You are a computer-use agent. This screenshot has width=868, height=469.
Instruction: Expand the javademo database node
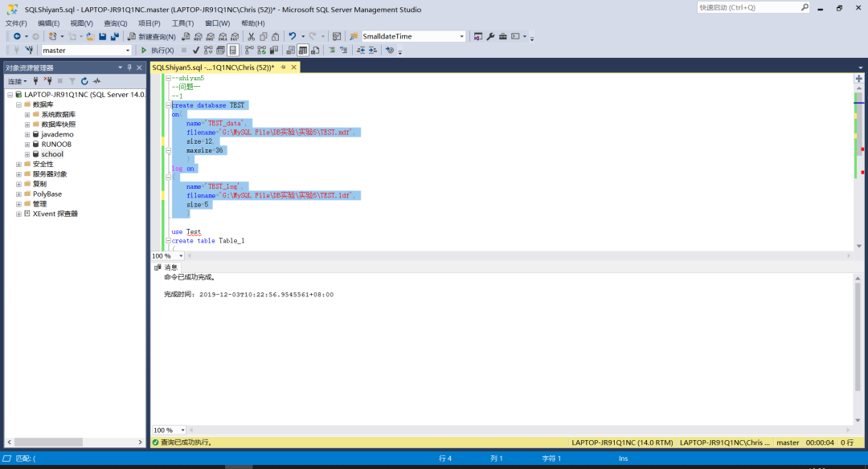pyautogui.click(x=27, y=134)
